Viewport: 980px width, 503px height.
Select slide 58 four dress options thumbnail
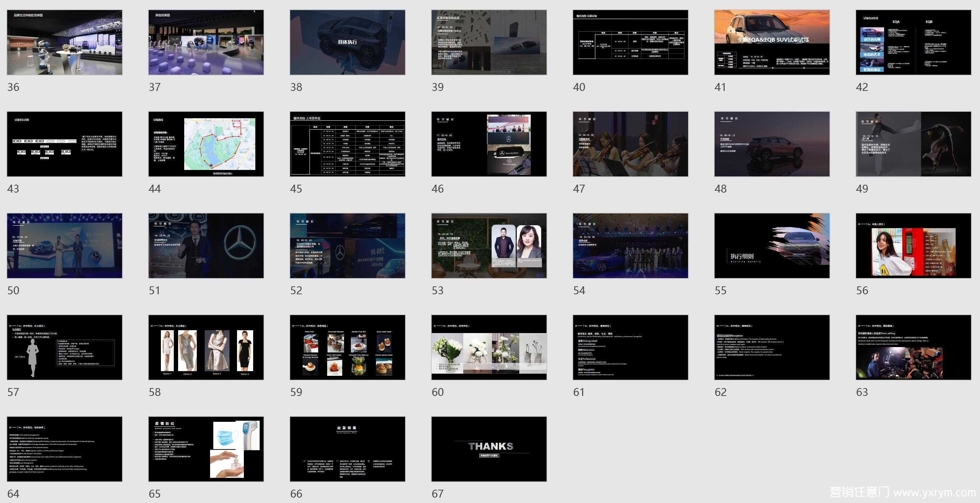pos(206,347)
